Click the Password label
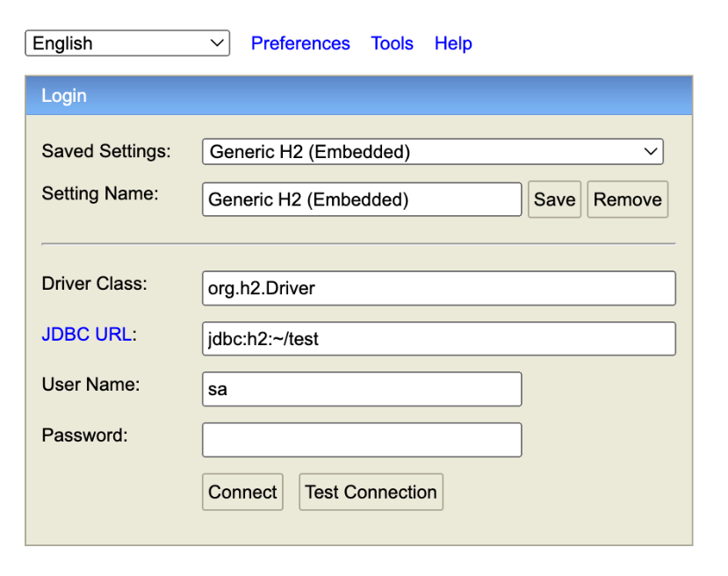Screen dimensions: 728x576 (x=84, y=435)
